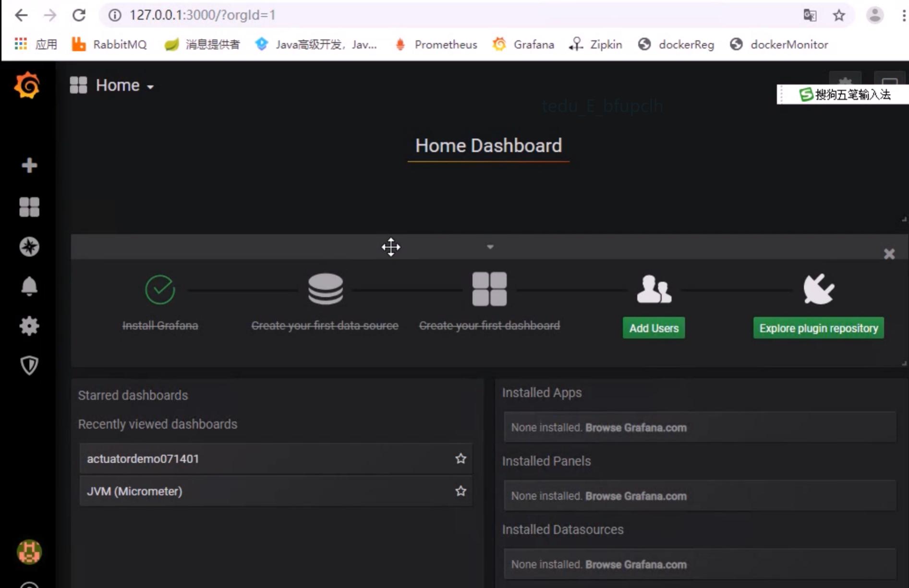Click Browse Grafana.com under Installed Apps
The image size is (909, 588).
tap(636, 427)
